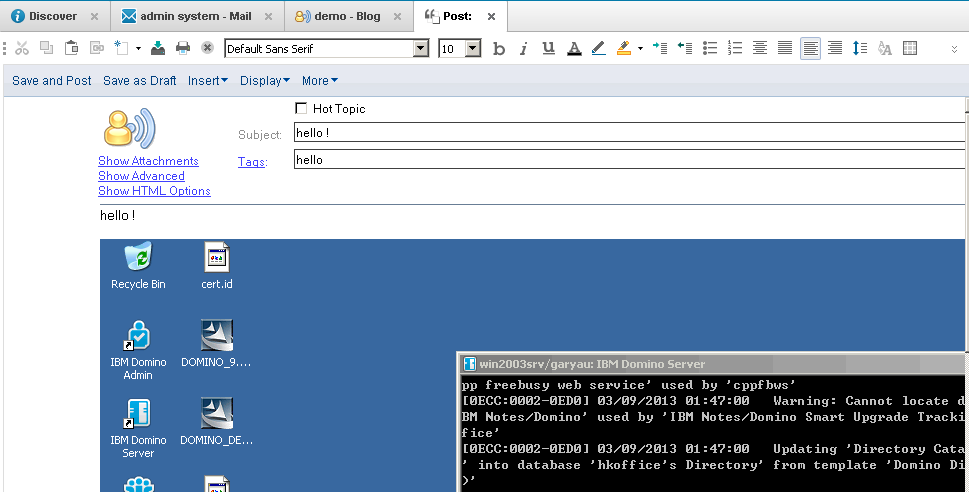
Task: Expand toolbar overflow chevron
Action: [x=954, y=49]
